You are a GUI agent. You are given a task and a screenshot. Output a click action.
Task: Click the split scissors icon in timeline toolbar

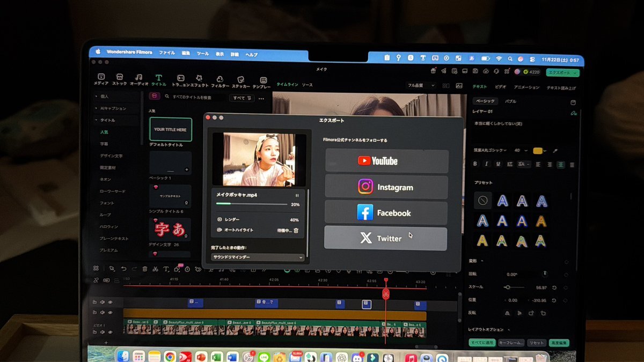(155, 269)
